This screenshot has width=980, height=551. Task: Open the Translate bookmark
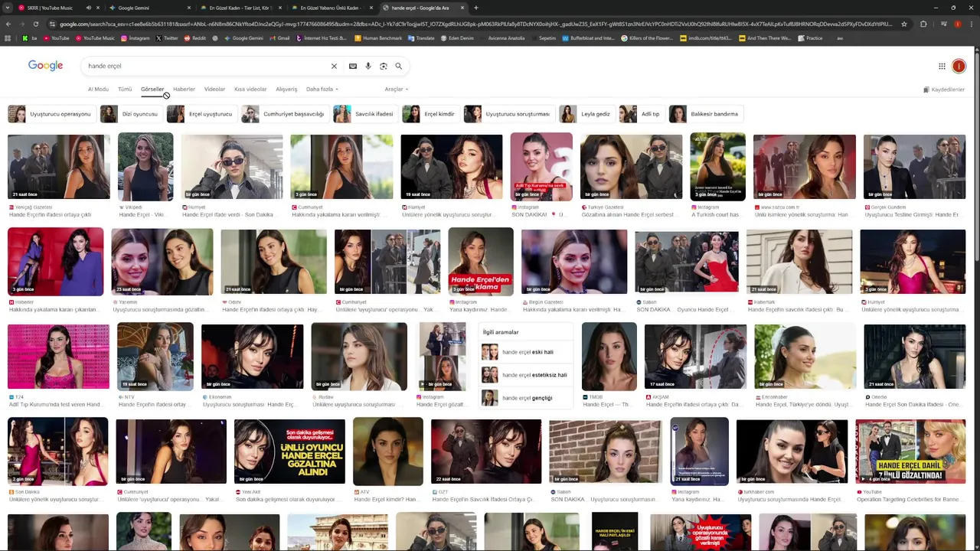tap(420, 38)
